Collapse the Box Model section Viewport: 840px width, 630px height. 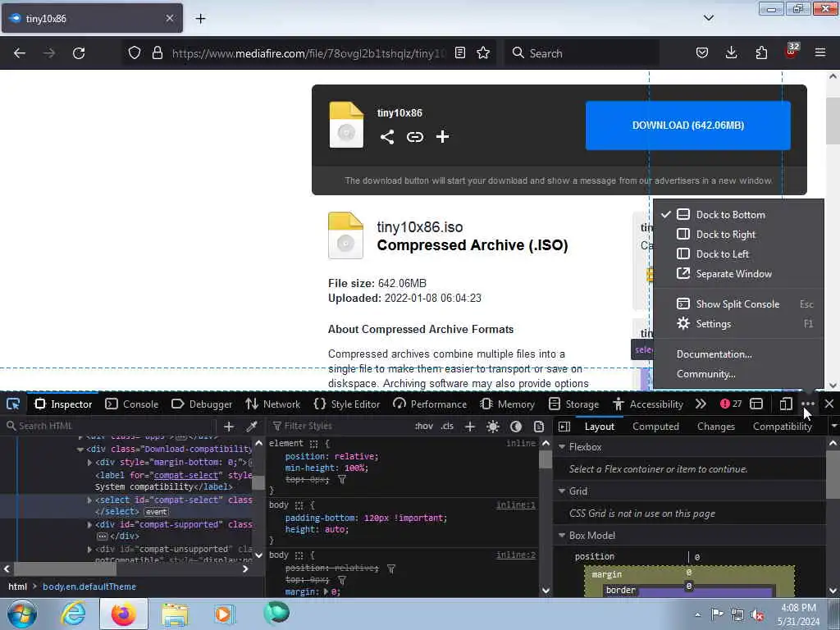(563, 536)
